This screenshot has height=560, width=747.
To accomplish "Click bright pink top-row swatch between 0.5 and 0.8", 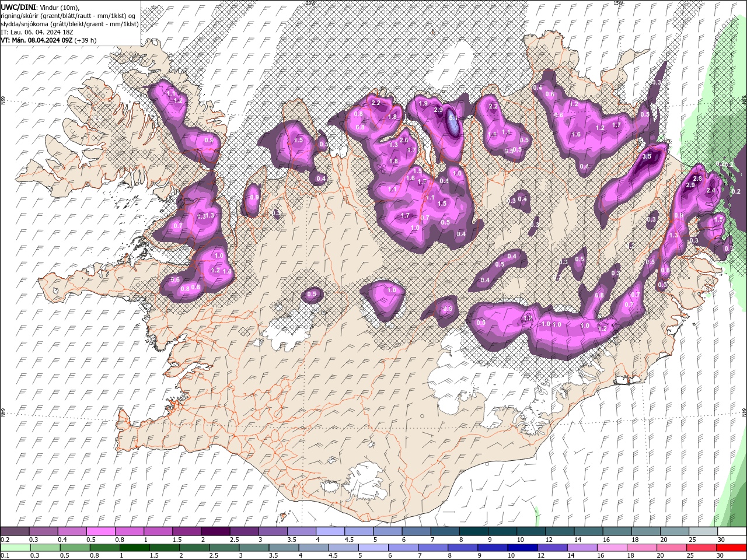I will point(101,531).
